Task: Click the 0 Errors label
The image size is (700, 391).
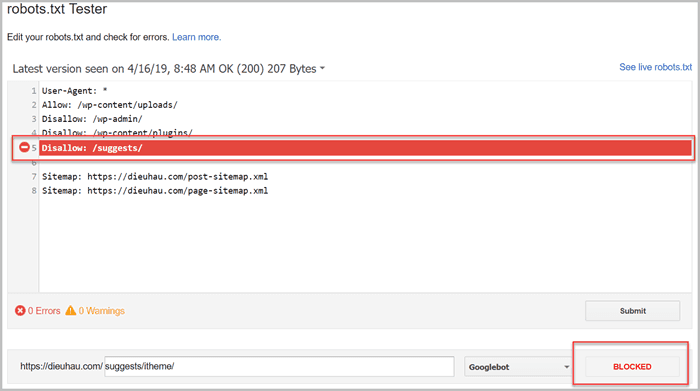Action: [44, 311]
